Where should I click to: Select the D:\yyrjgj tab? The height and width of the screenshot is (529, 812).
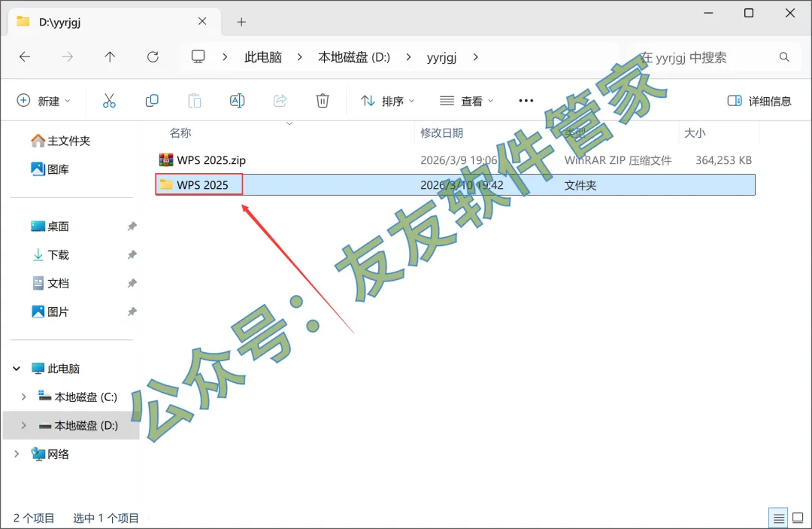[114, 22]
